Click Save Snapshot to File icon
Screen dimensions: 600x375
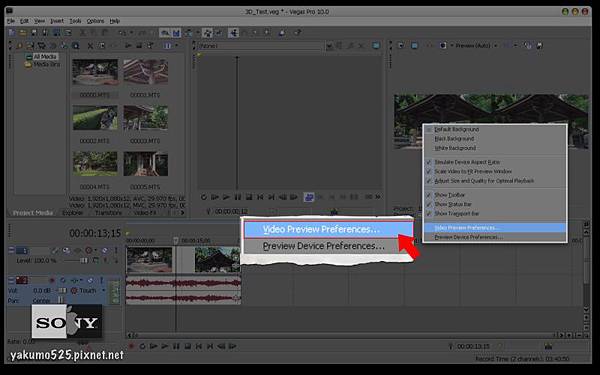click(x=540, y=46)
